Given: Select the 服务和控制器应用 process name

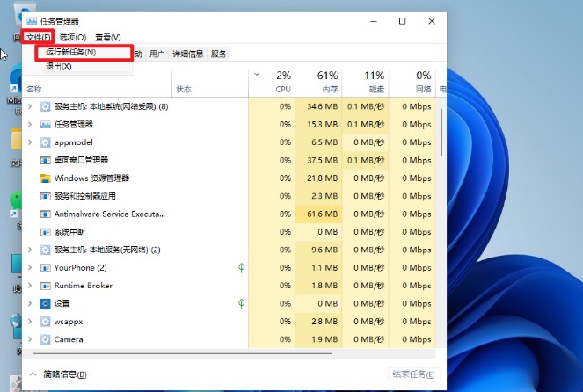Looking at the screenshot, I should pyautogui.click(x=84, y=196).
